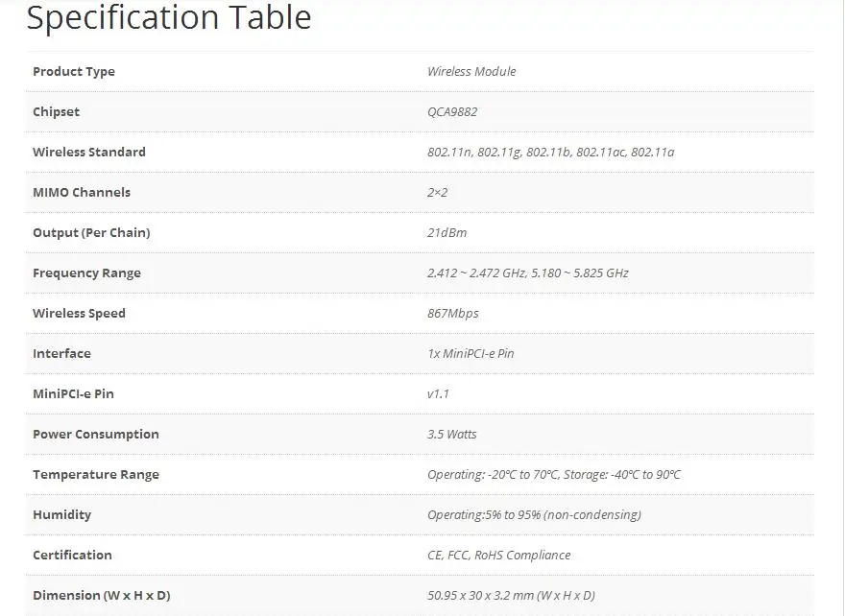This screenshot has height=616, width=845.
Task: Click the 'Humidity' row label
Action: click(62, 514)
